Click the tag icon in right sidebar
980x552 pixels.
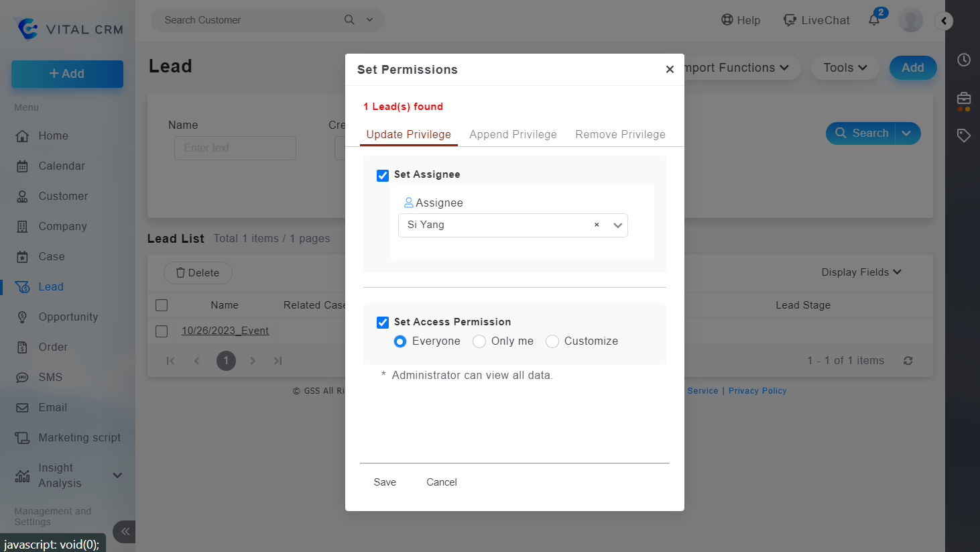[963, 135]
